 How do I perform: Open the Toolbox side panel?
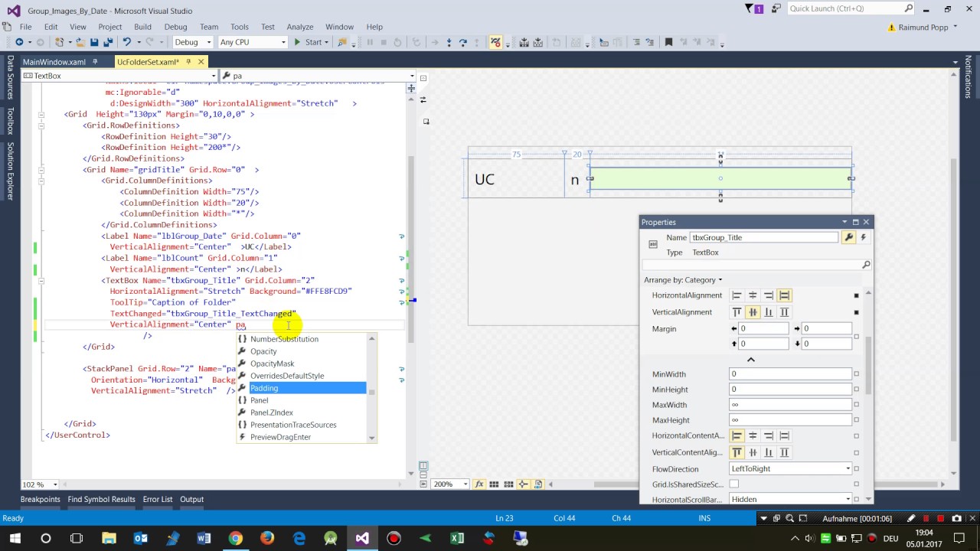click(10, 121)
